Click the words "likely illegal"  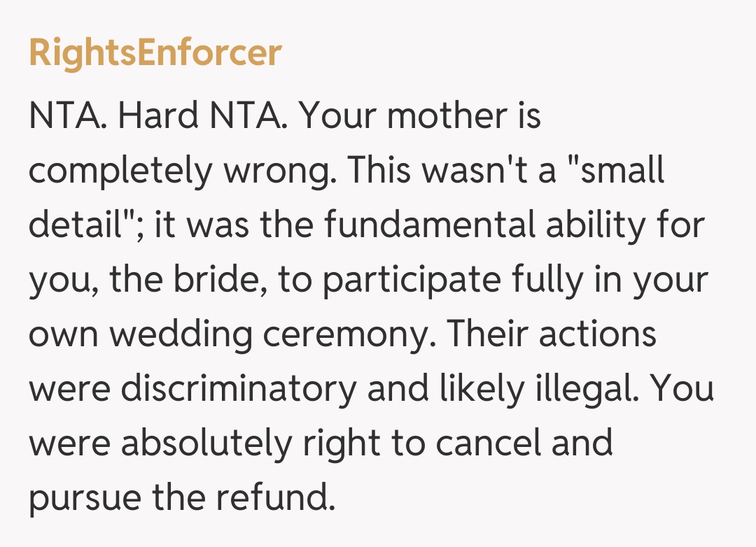click(539, 389)
